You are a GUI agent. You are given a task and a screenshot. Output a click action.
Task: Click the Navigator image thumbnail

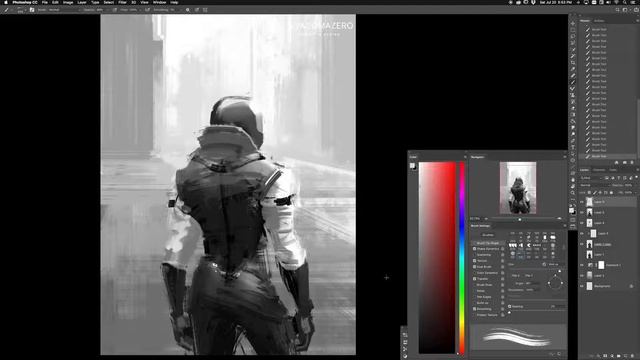point(518,188)
